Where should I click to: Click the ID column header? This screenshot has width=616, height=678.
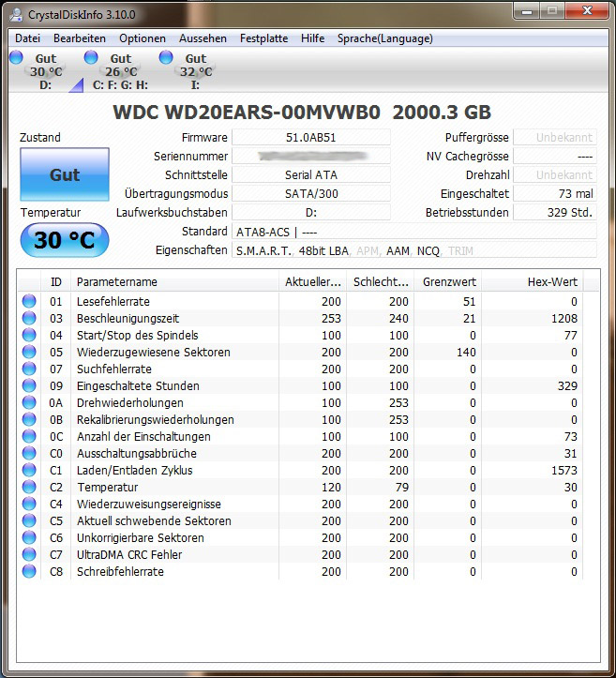[x=55, y=282]
